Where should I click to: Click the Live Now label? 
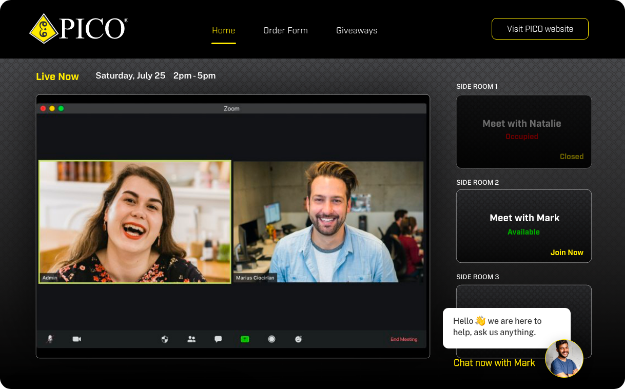pyautogui.click(x=57, y=77)
